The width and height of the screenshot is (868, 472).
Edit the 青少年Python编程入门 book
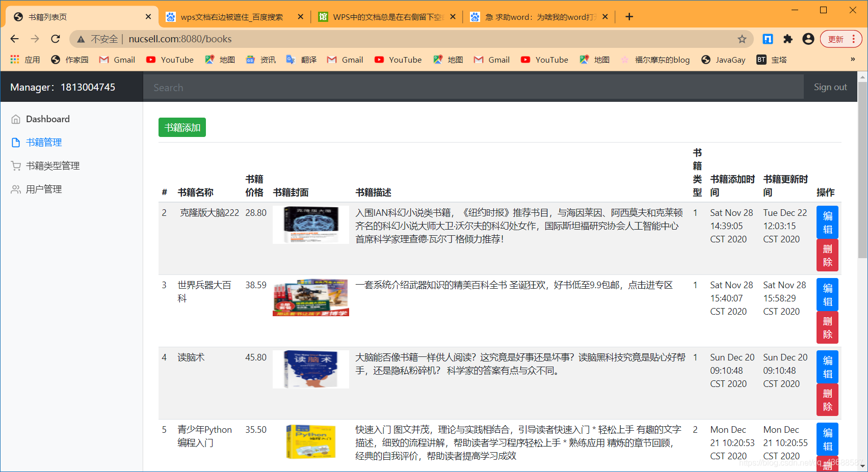[827, 439]
